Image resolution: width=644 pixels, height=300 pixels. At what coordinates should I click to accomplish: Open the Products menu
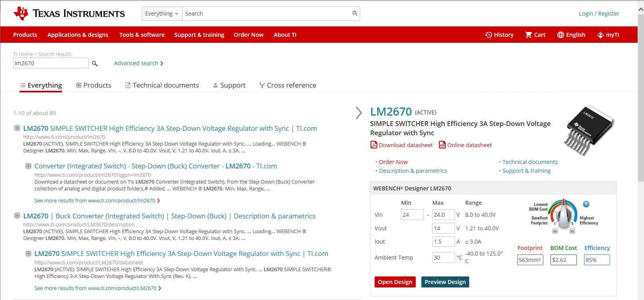pyautogui.click(x=25, y=35)
